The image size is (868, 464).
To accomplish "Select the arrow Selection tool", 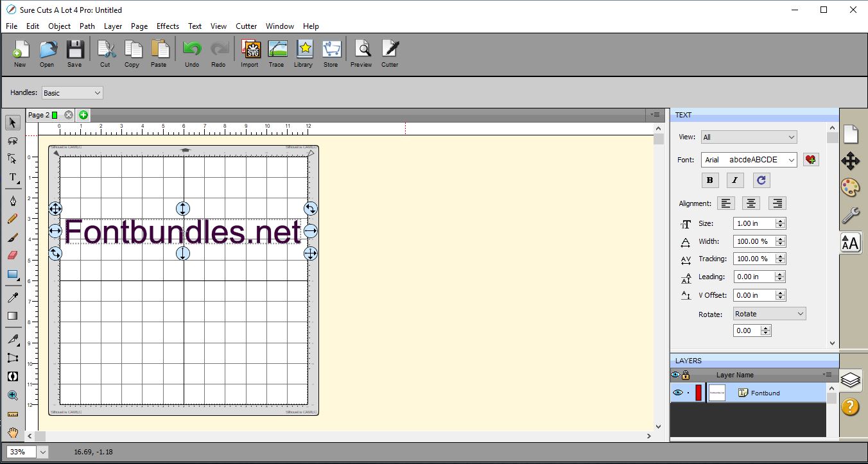I will (13, 123).
